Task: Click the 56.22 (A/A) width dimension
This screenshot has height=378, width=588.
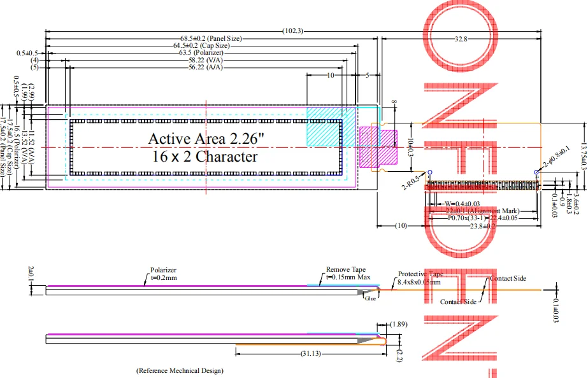Action: [x=206, y=67]
